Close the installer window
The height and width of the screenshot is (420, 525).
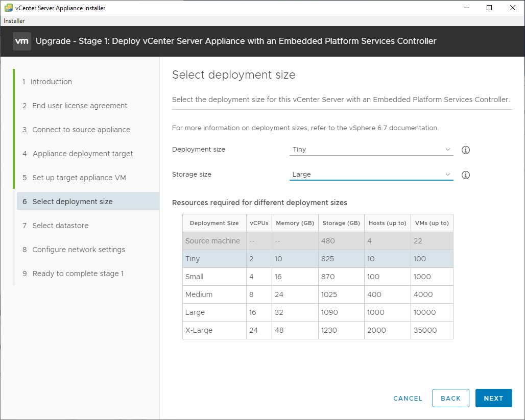pyautogui.click(x=513, y=8)
